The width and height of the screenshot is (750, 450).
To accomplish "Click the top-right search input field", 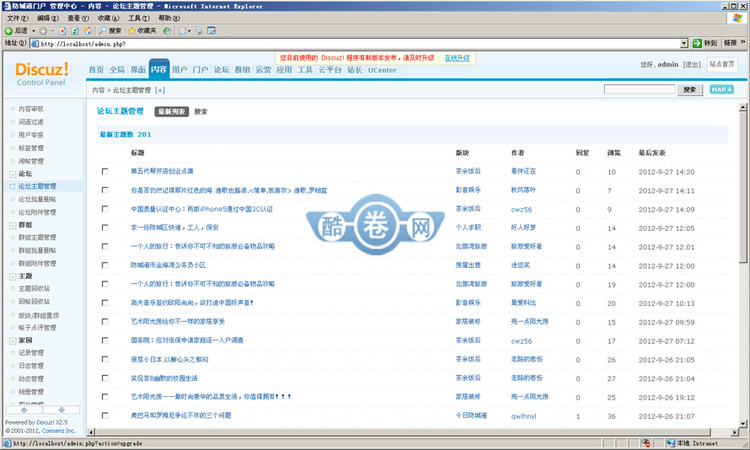I will pos(639,89).
